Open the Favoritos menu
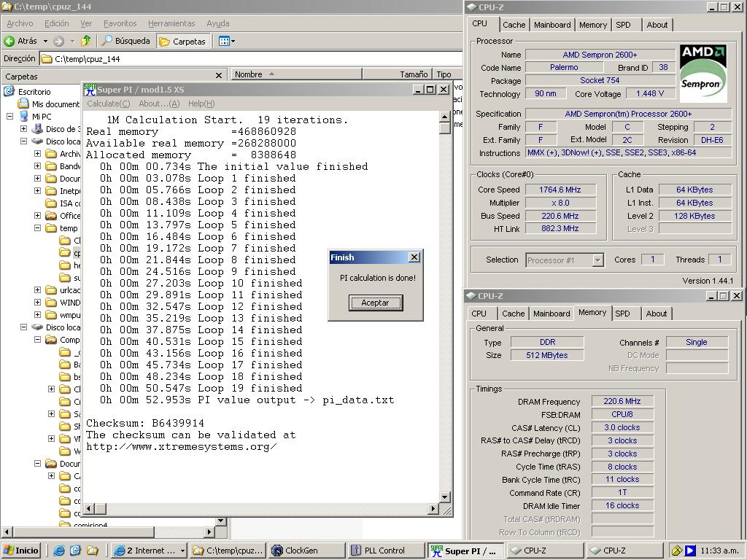 (120, 23)
